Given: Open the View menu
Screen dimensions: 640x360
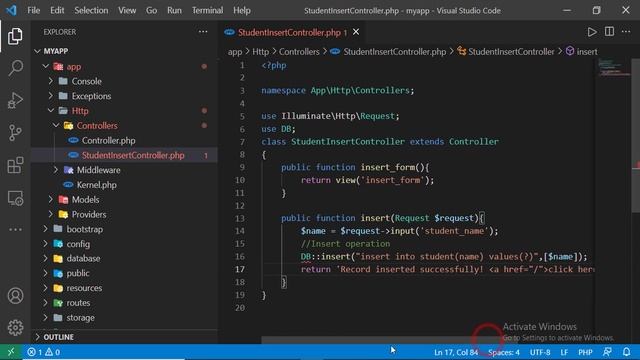Looking at the screenshot, I should point(127,10).
